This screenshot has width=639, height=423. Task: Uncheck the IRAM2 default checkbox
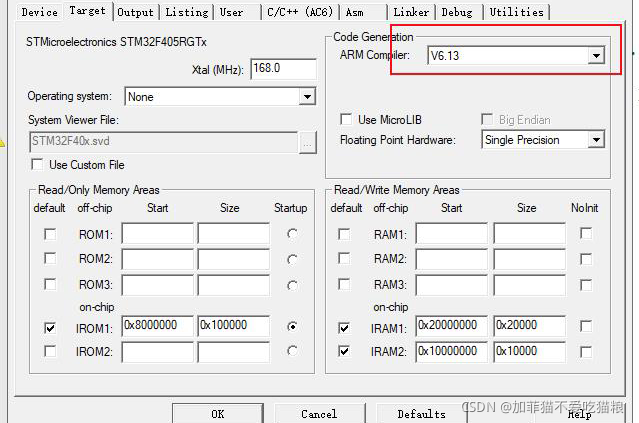344,351
